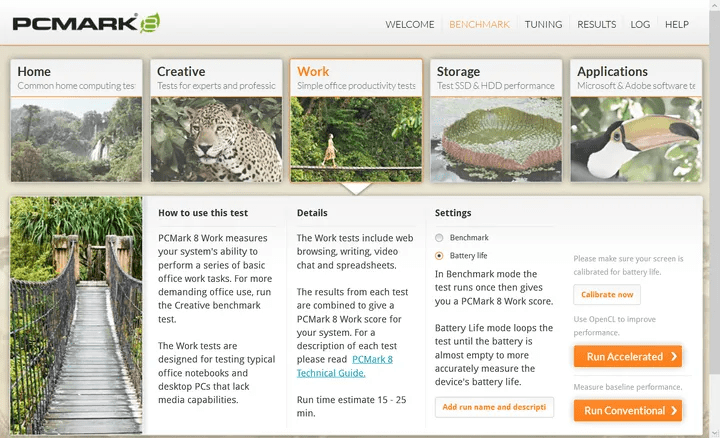720x438 pixels.
Task: Open the Welcome menu tab
Action: (x=410, y=24)
